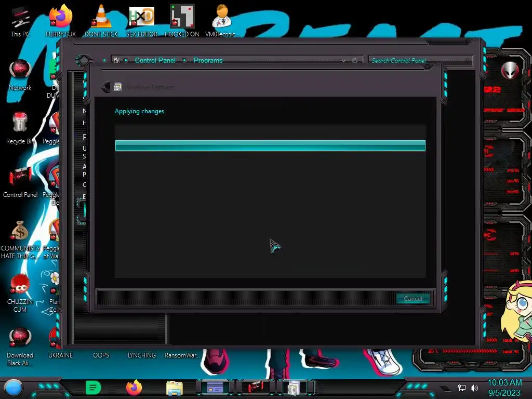Open the VLC cone shortcut on desktop
The image size is (532, 399).
tap(101, 21)
